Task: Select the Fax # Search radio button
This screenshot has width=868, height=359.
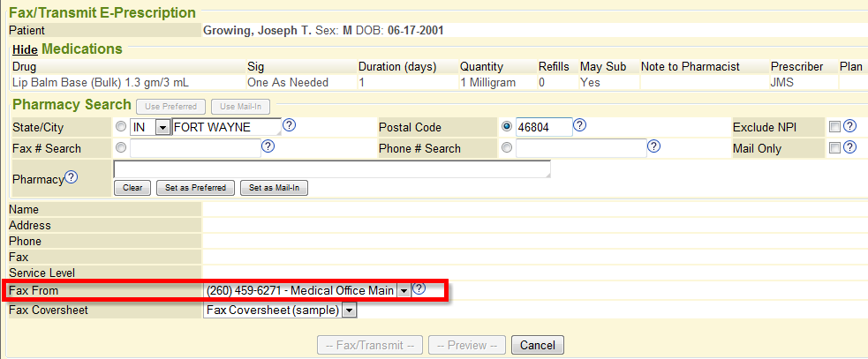Action: click(121, 148)
